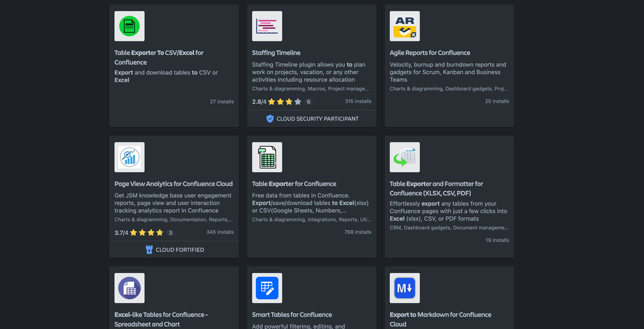Click the Cloud Security Participant badge label

click(317, 119)
